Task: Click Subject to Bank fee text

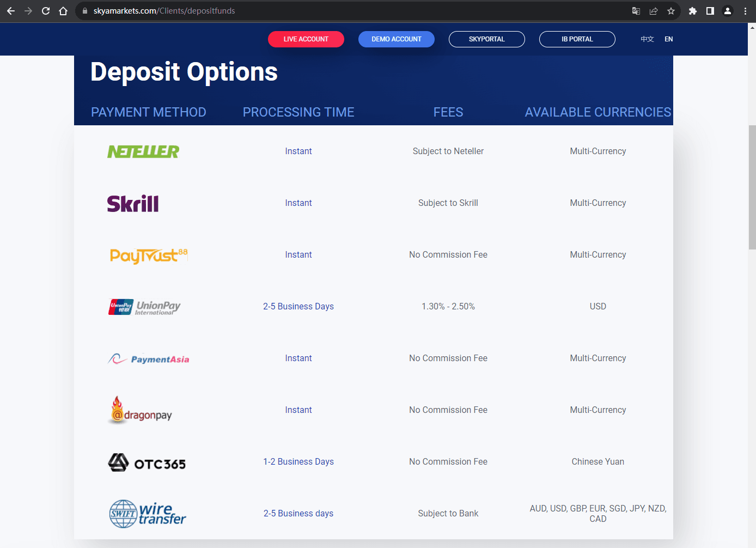Action: point(448,514)
